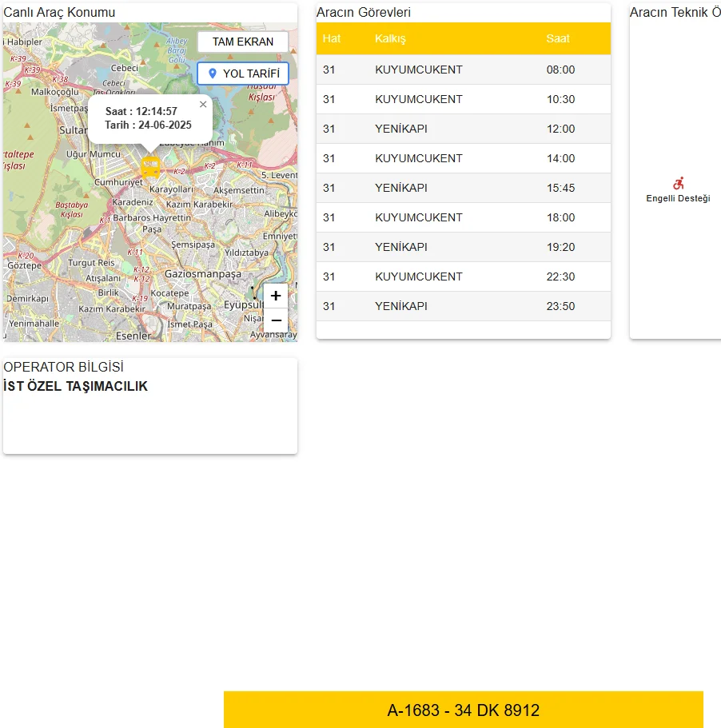Select the 15:45 YENİKAPI trip row

[x=463, y=188]
